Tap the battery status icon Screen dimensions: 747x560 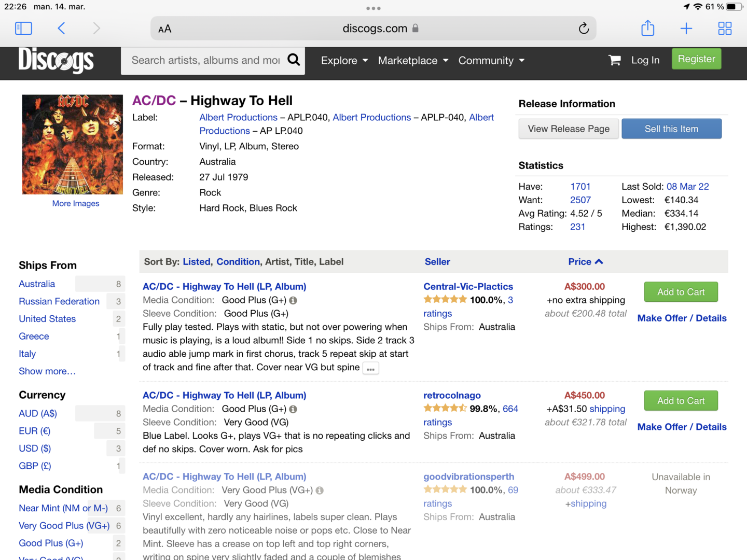point(734,7)
